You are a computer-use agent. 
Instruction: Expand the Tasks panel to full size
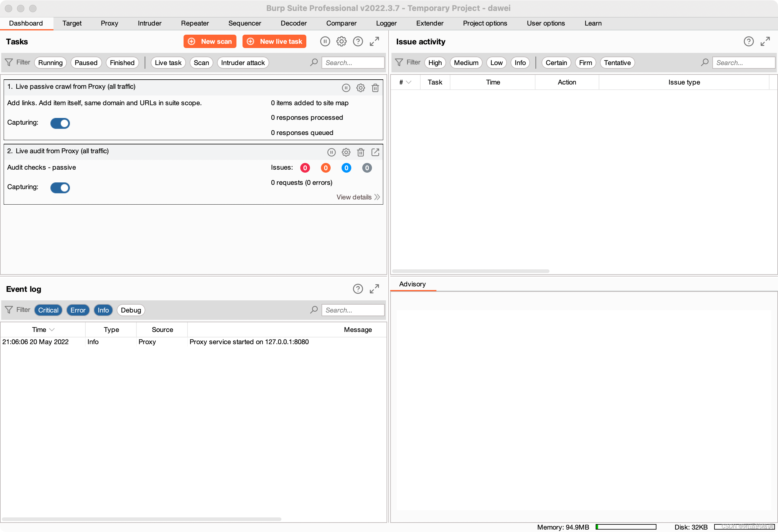point(374,42)
